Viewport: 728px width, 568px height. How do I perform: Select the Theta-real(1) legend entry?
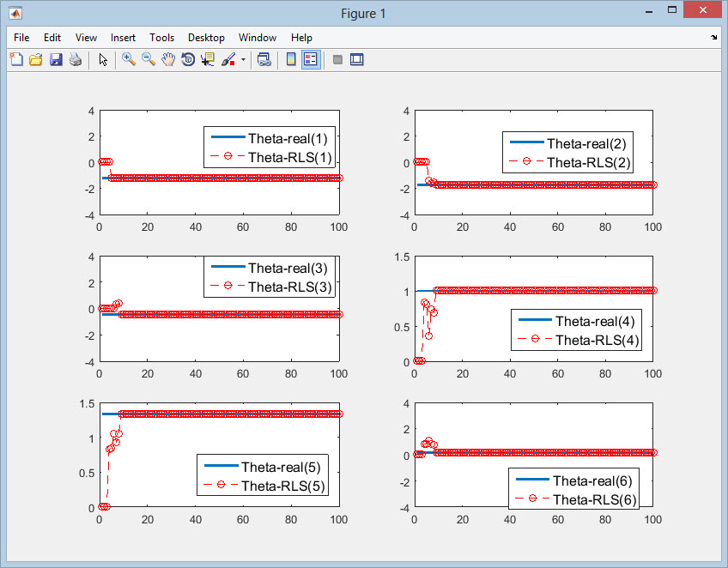(x=270, y=138)
